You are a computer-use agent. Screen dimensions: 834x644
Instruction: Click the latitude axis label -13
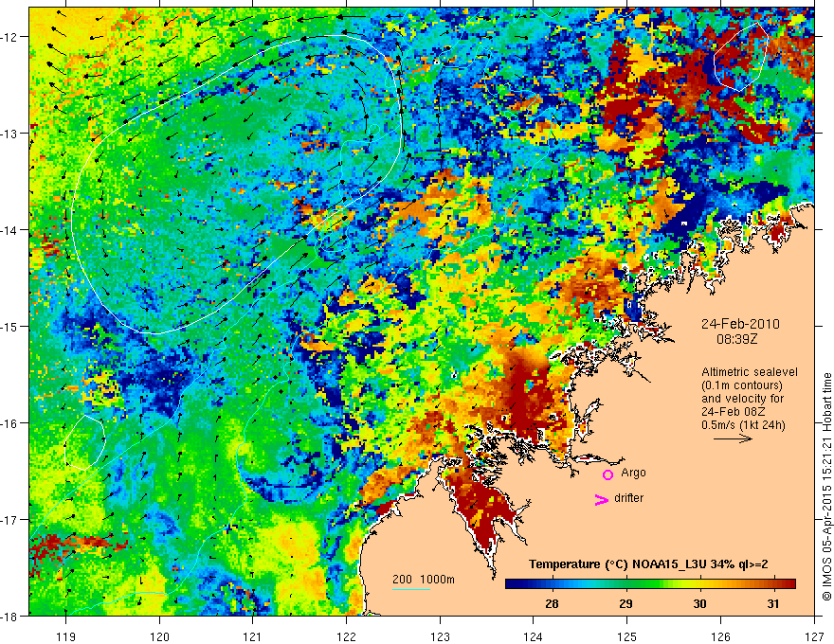click(10, 134)
